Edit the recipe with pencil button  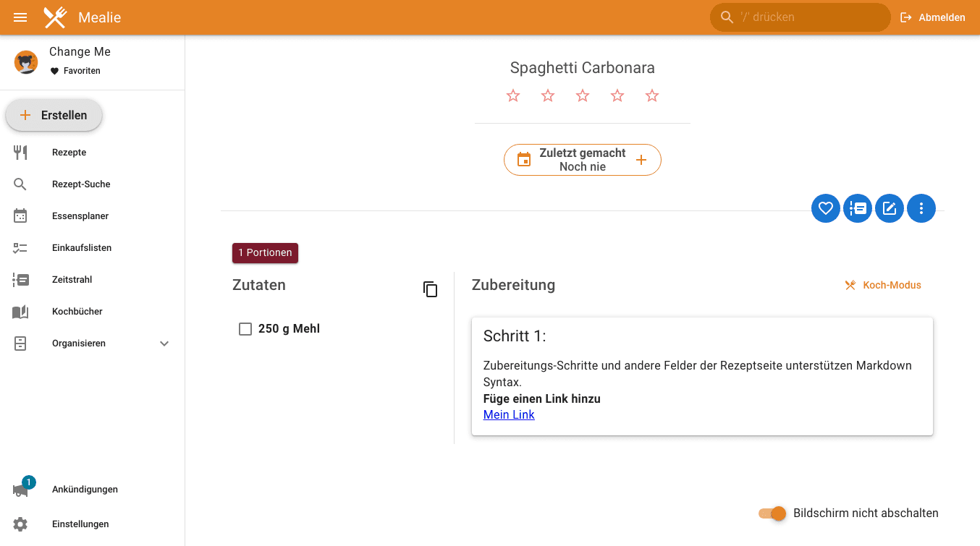[x=890, y=209]
